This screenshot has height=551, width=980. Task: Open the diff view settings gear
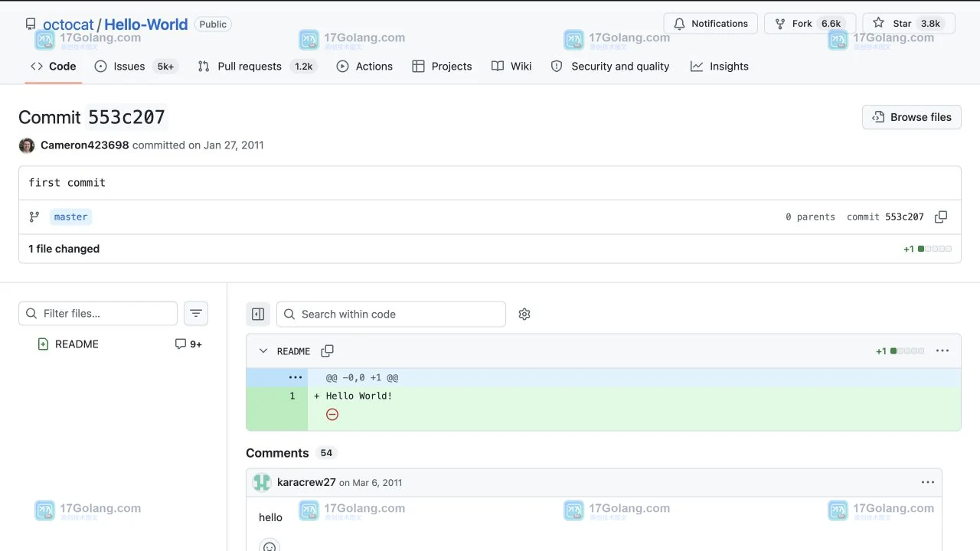[524, 315]
